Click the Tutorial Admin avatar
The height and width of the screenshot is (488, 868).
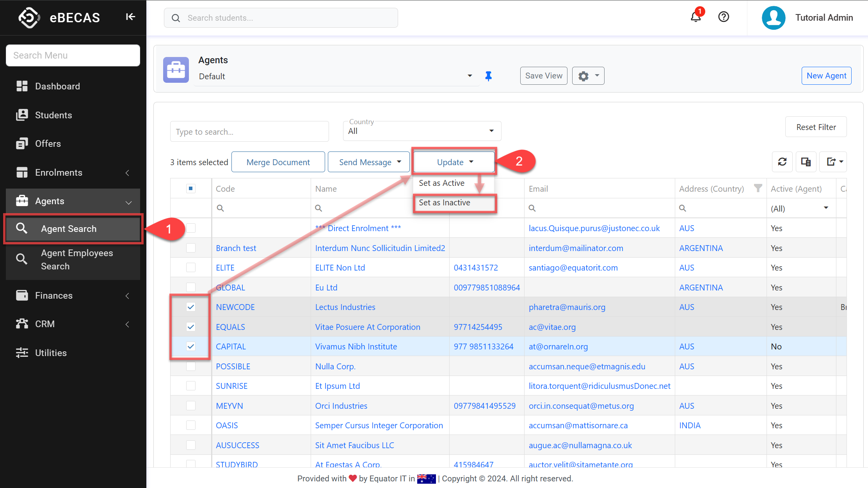[774, 18]
